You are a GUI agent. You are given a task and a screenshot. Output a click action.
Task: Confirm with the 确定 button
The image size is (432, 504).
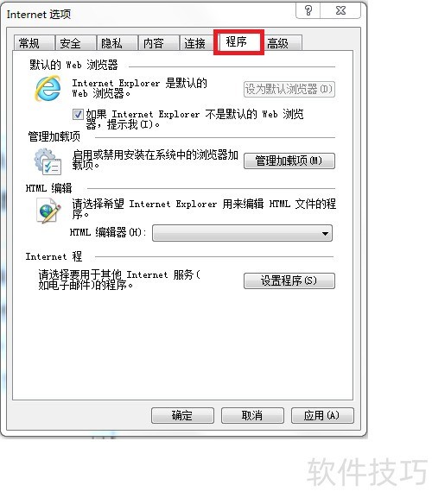pos(182,416)
